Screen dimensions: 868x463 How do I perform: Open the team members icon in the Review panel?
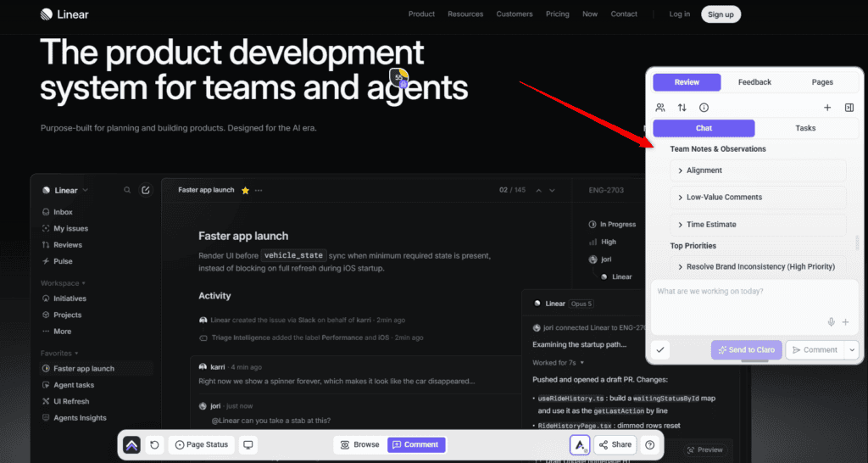[660, 108]
